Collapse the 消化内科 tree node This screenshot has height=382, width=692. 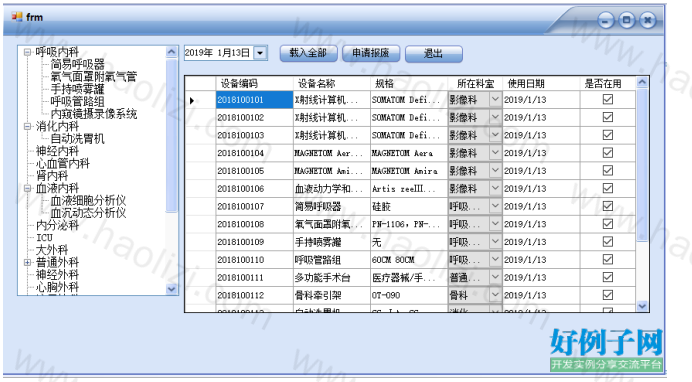click(x=27, y=126)
